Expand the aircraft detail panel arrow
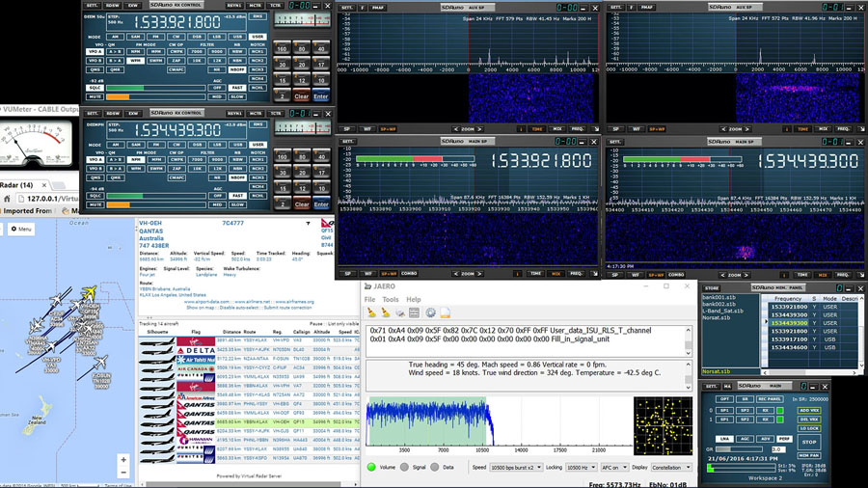 click(x=308, y=224)
